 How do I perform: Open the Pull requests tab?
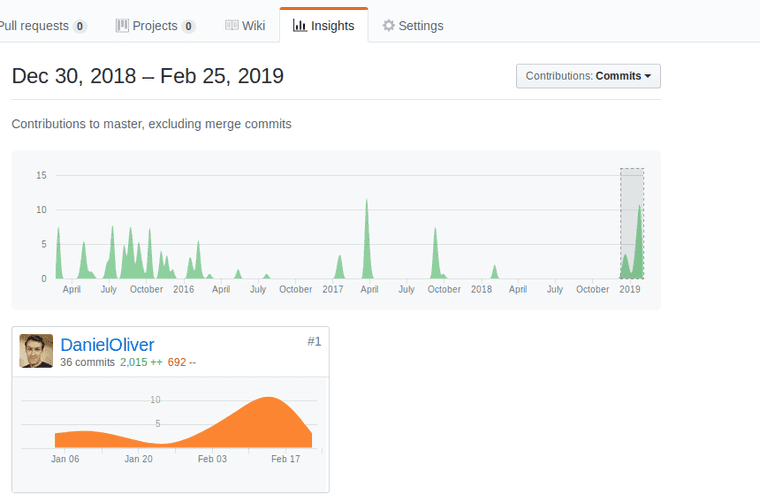[x=43, y=26]
